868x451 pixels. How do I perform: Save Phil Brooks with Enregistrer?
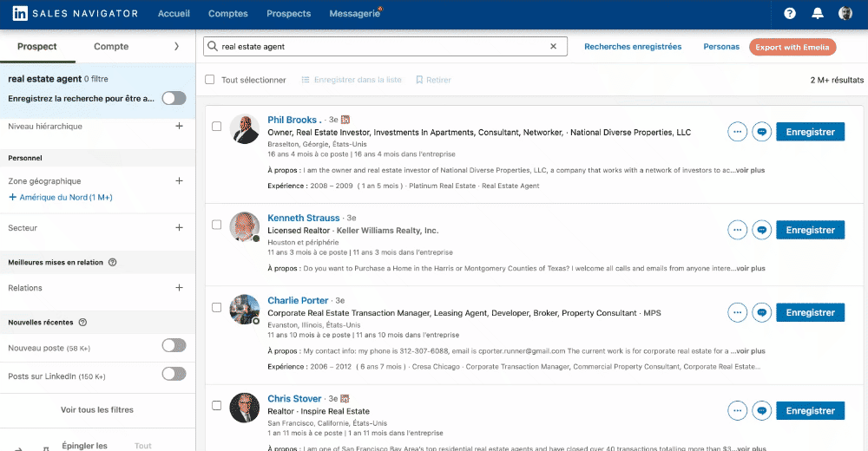tap(811, 132)
